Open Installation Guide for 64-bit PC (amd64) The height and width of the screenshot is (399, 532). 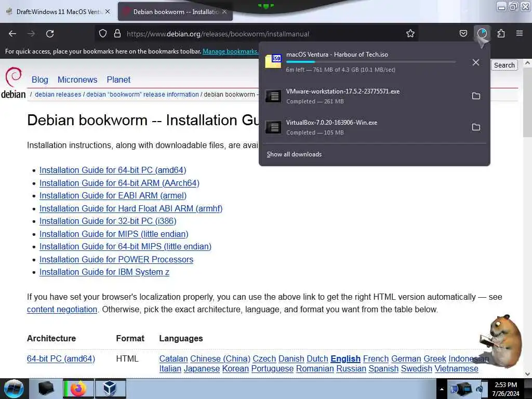point(113,170)
